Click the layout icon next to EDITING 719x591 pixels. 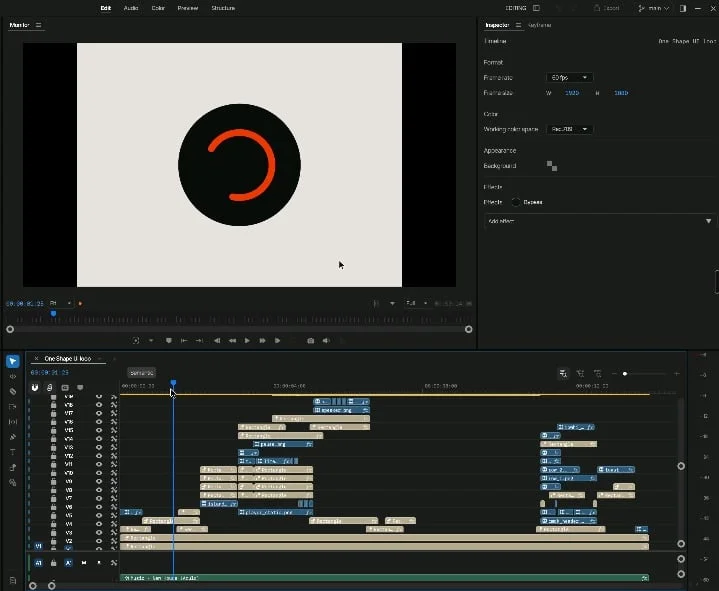536,8
